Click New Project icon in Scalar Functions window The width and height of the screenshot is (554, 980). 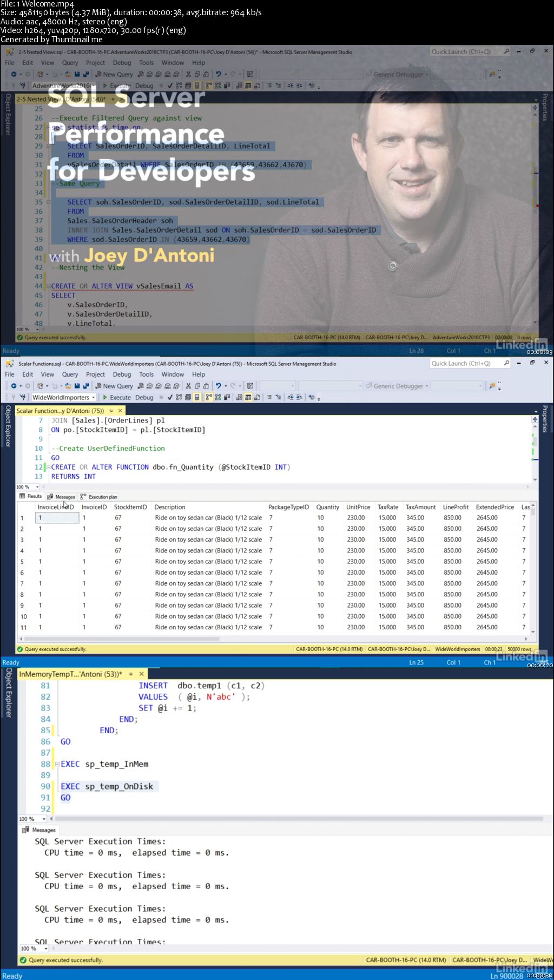[x=39, y=386]
